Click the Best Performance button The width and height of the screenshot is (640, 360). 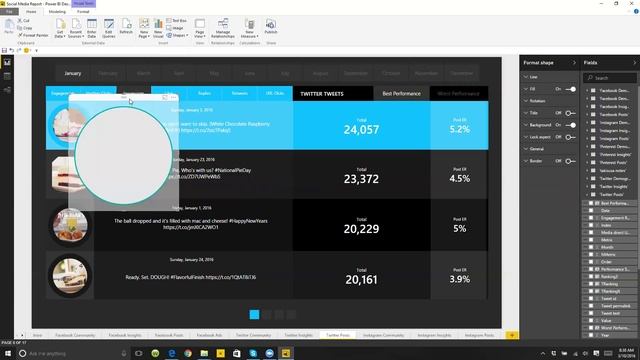pos(401,93)
